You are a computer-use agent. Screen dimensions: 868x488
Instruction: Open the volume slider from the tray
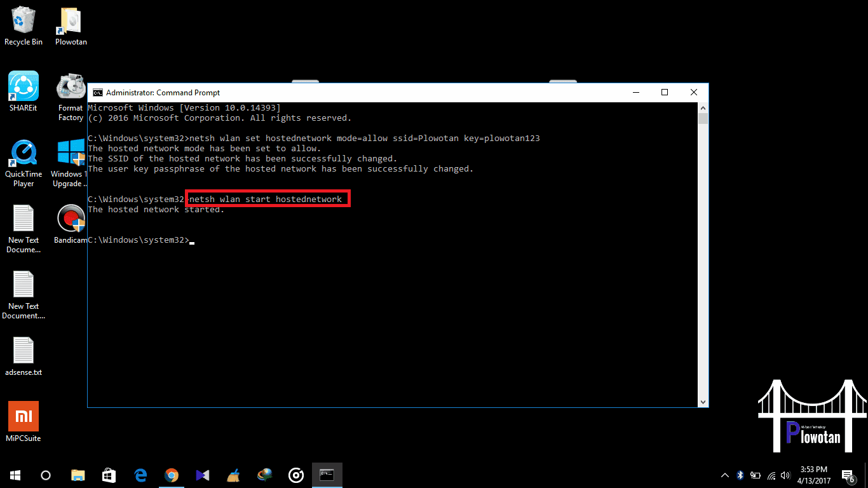pyautogui.click(x=786, y=475)
